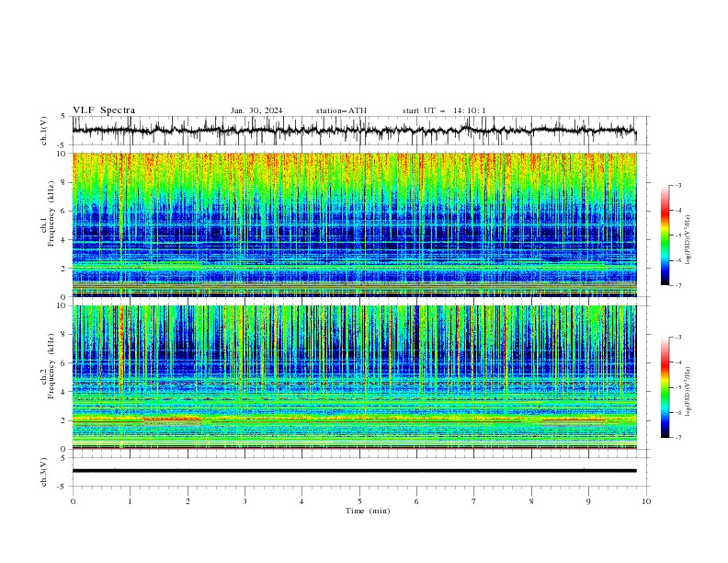Click the ch.1 'Frequency (kHz)' axis label
The height and width of the screenshot is (563, 728).
click(x=51, y=213)
